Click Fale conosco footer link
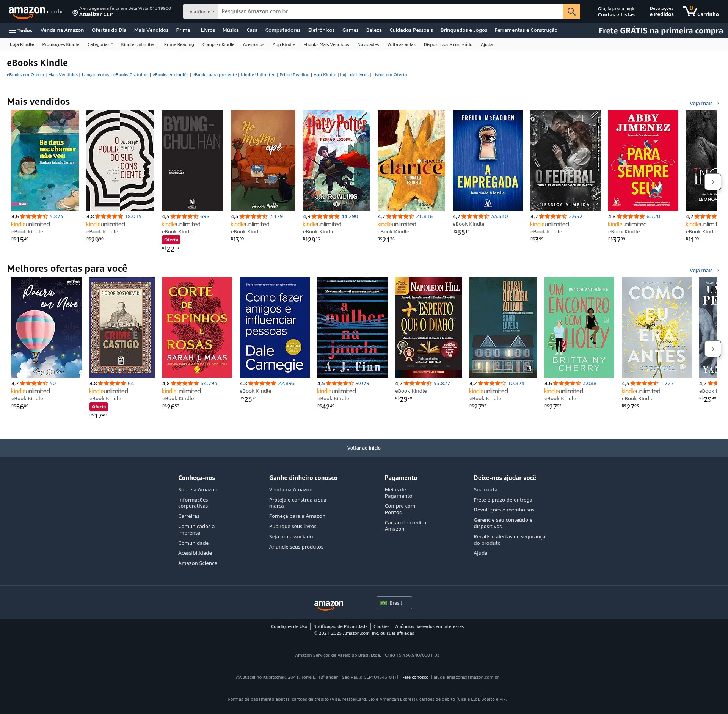The height and width of the screenshot is (714, 728). click(x=415, y=677)
